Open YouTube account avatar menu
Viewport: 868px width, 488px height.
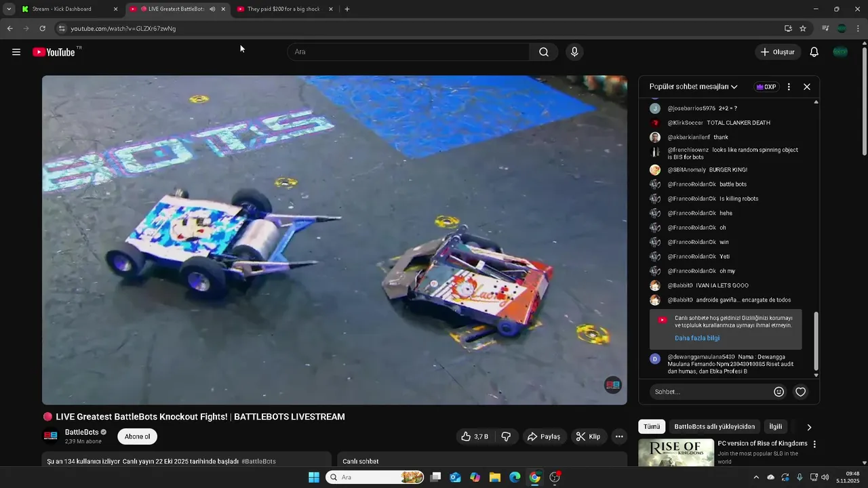tap(840, 52)
